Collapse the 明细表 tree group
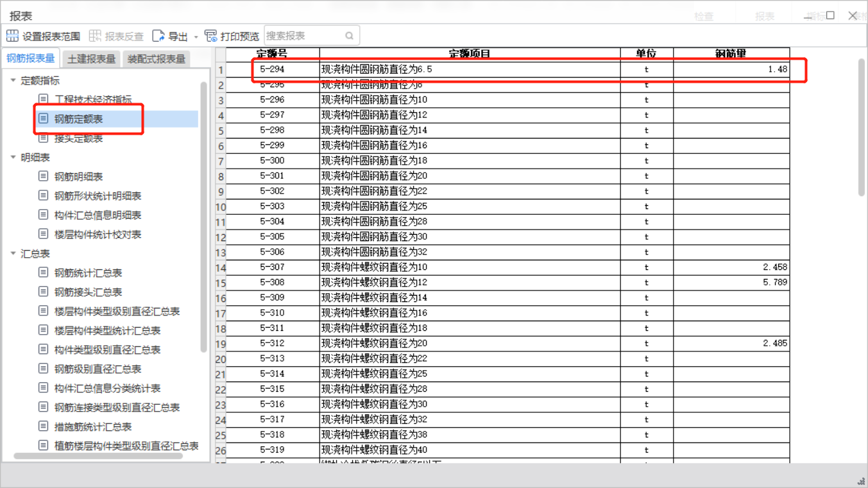 click(13, 157)
